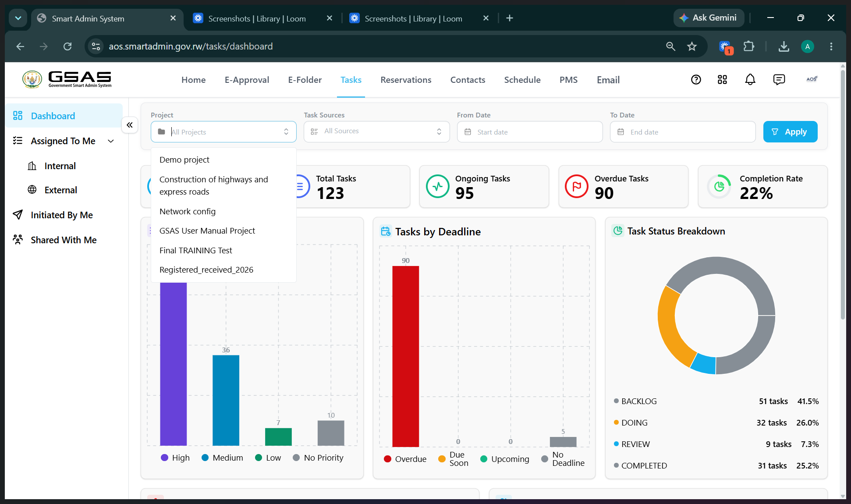Image resolution: width=851 pixels, height=504 pixels.
Task: Open the PMS menu
Action: 568,80
